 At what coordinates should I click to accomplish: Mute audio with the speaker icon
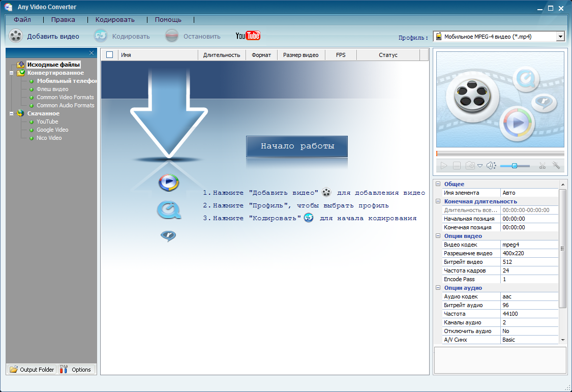pos(491,166)
